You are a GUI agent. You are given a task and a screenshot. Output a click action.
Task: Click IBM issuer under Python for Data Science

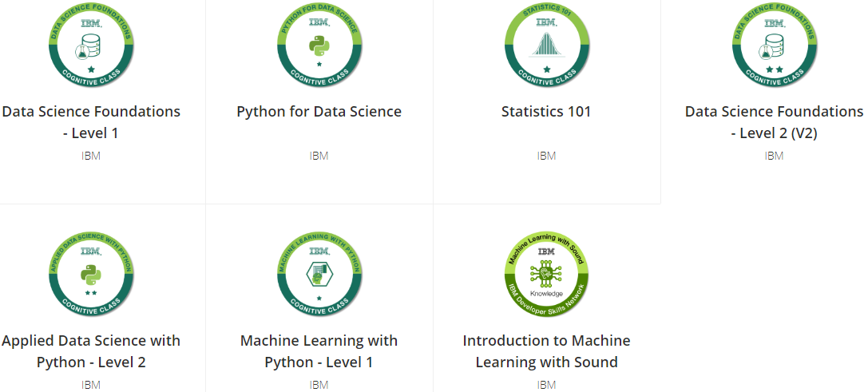coord(319,156)
